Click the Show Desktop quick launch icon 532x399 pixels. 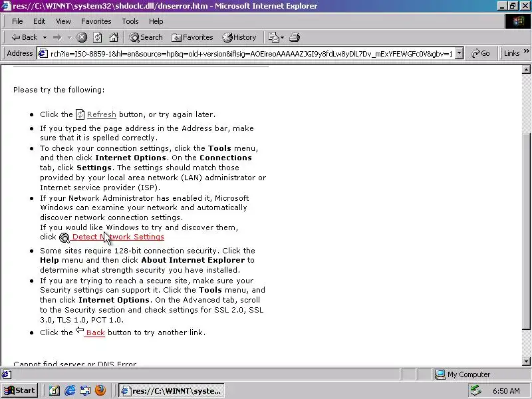point(55,391)
